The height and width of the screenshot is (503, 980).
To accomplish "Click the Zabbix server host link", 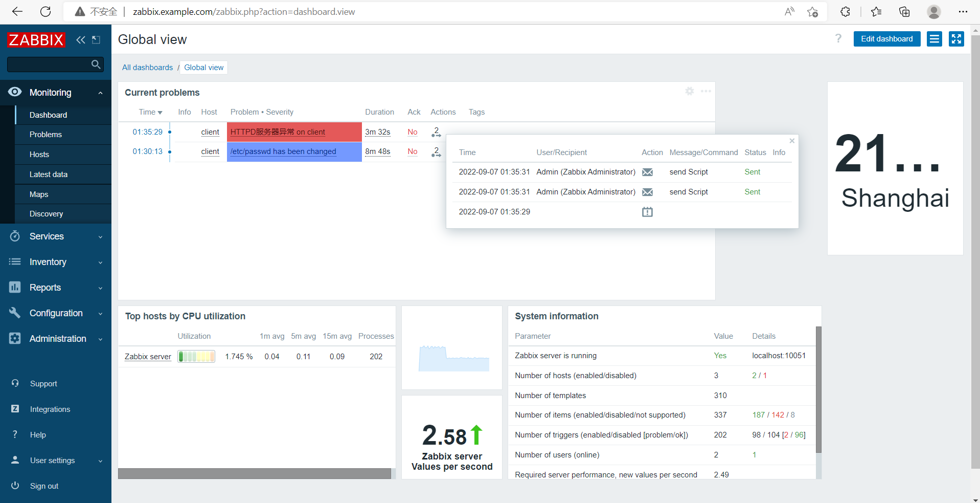I will pos(148,357).
